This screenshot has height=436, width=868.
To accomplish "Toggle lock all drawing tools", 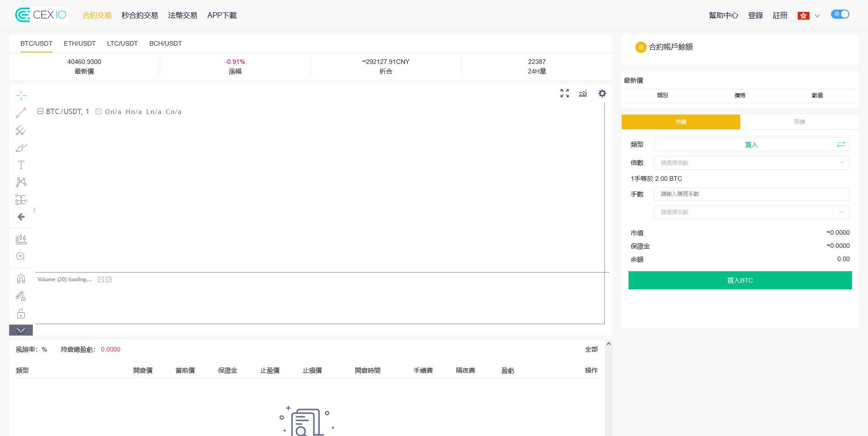I will [21, 314].
